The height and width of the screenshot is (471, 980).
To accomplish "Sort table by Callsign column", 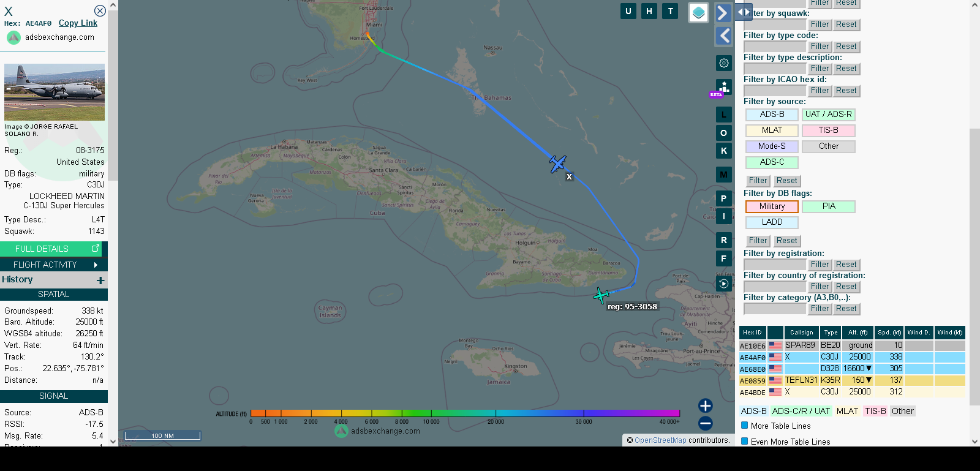I will 801,333.
